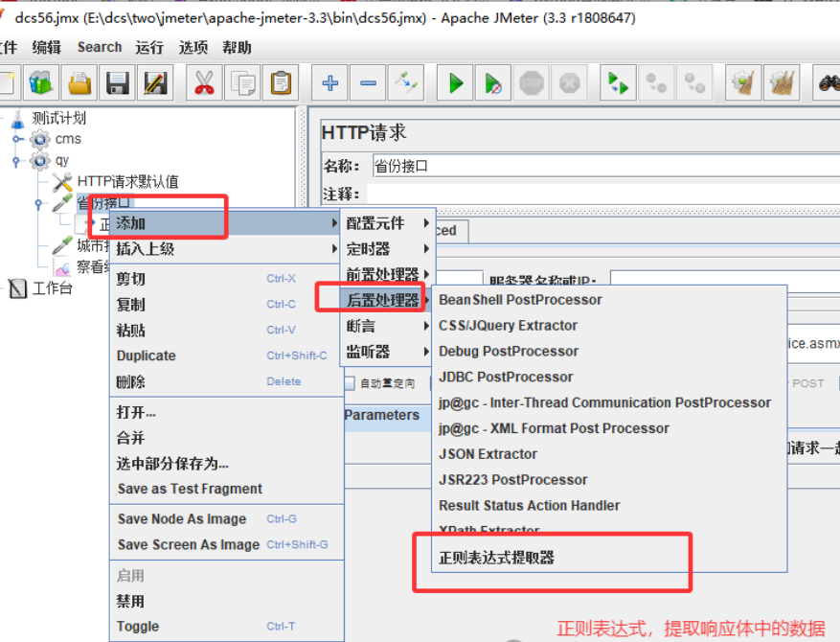Image resolution: width=840 pixels, height=642 pixels.
Task: Select the qy thread group gear icon
Action: (39, 160)
